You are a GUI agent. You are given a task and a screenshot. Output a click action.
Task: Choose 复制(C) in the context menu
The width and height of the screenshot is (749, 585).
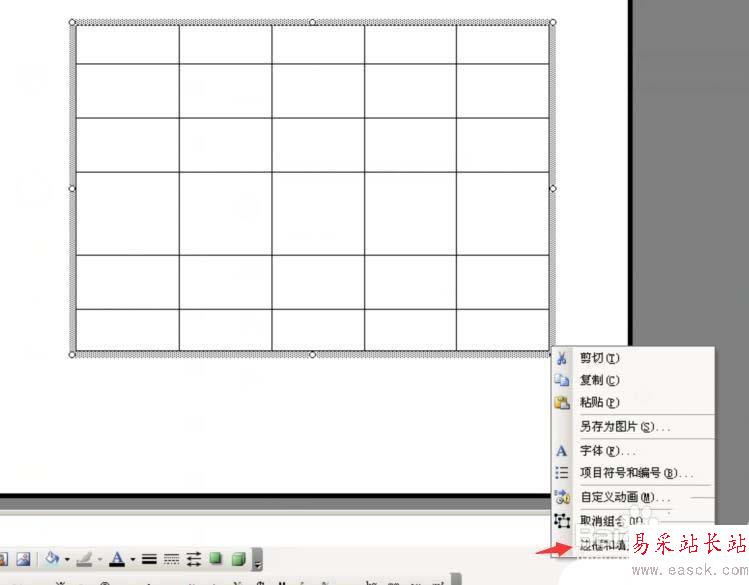(633, 380)
